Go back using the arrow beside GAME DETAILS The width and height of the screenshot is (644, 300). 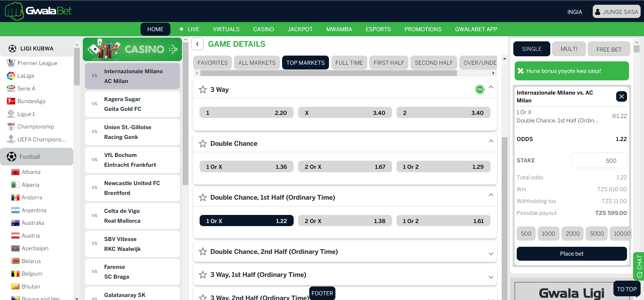click(x=197, y=44)
